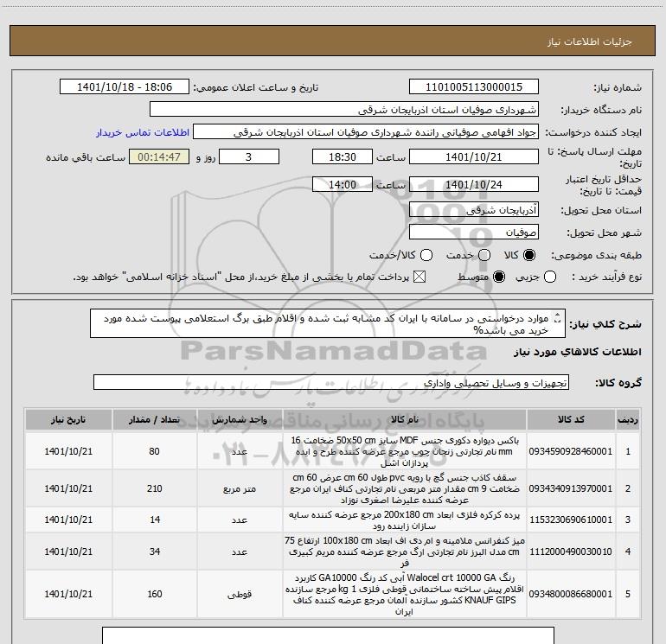Viewport: 666px width, 644px height.
Task: Choose the متوسط purchase type radio
Action: (499, 277)
